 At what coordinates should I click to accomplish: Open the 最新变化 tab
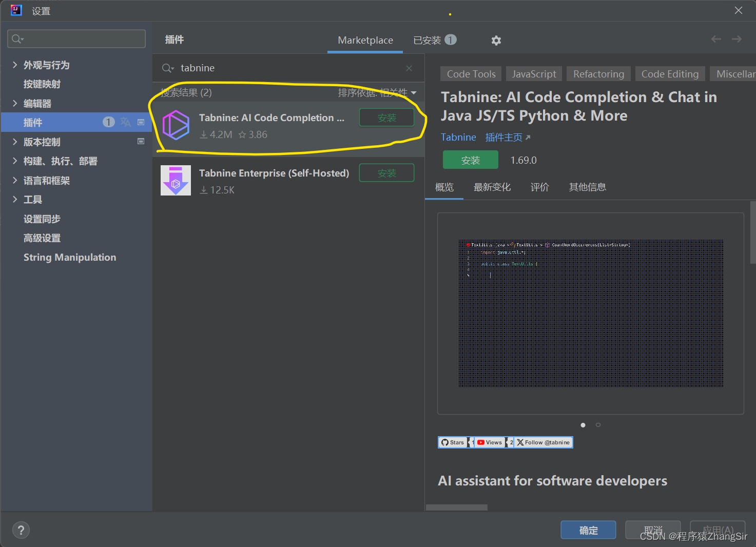coord(492,187)
